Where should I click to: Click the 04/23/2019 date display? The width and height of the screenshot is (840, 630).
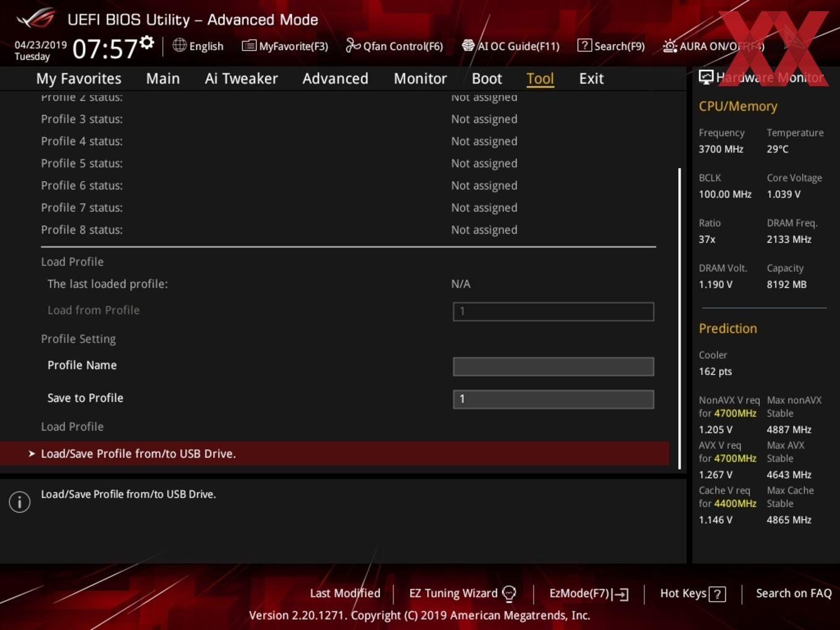tap(40, 44)
